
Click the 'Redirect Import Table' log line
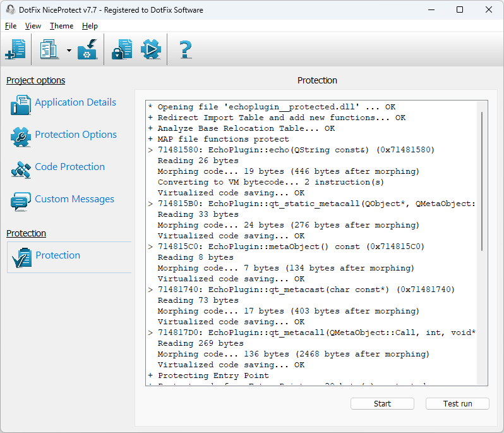coord(277,118)
